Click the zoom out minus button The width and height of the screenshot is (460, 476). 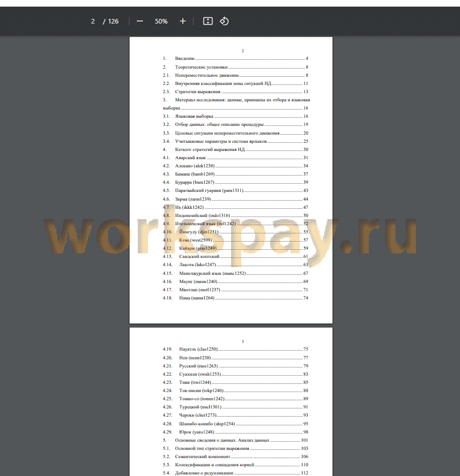click(140, 21)
